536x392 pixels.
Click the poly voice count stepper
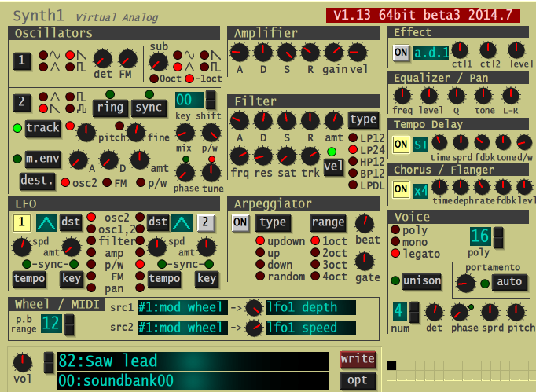click(498, 236)
